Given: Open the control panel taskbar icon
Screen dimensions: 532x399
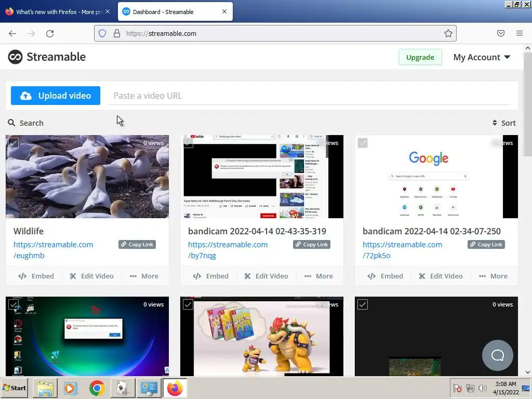Looking at the screenshot, I should coord(149,388).
